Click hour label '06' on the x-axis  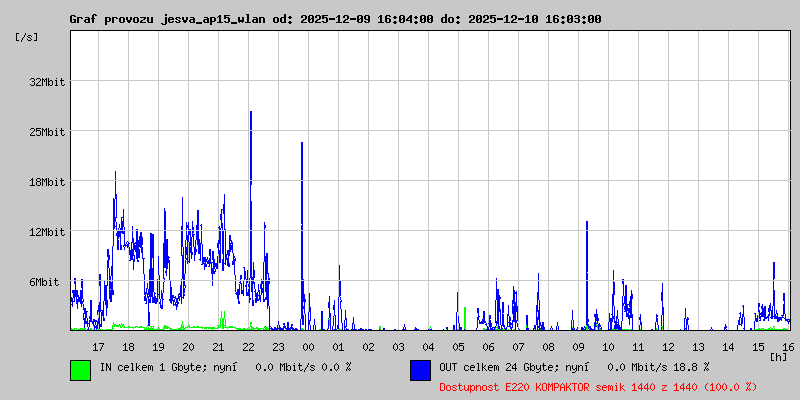tap(488, 347)
